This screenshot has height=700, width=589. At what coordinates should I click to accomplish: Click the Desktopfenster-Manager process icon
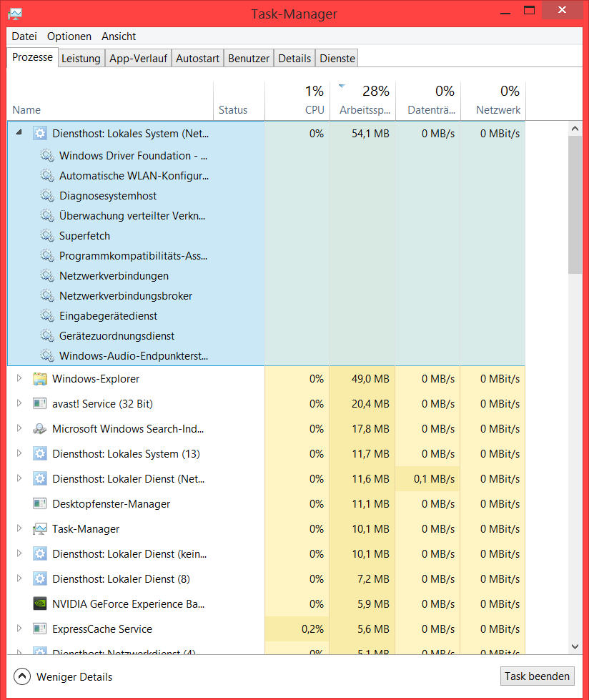point(40,503)
